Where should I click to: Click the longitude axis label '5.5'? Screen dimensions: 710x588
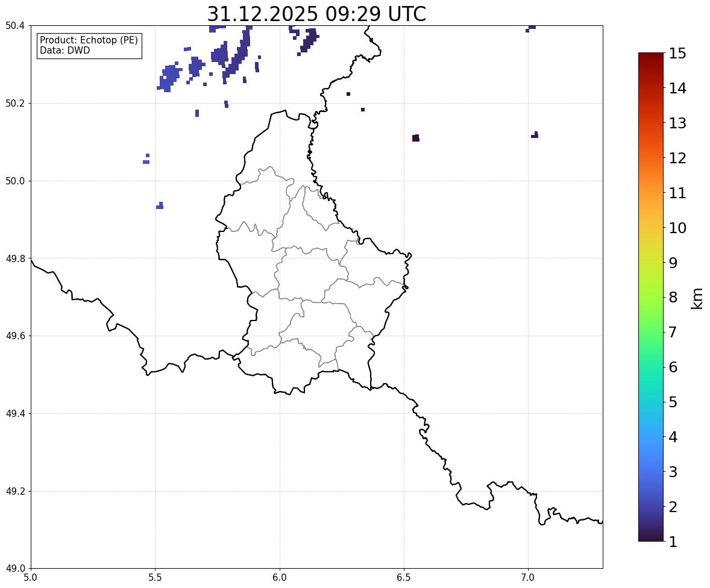(x=156, y=578)
